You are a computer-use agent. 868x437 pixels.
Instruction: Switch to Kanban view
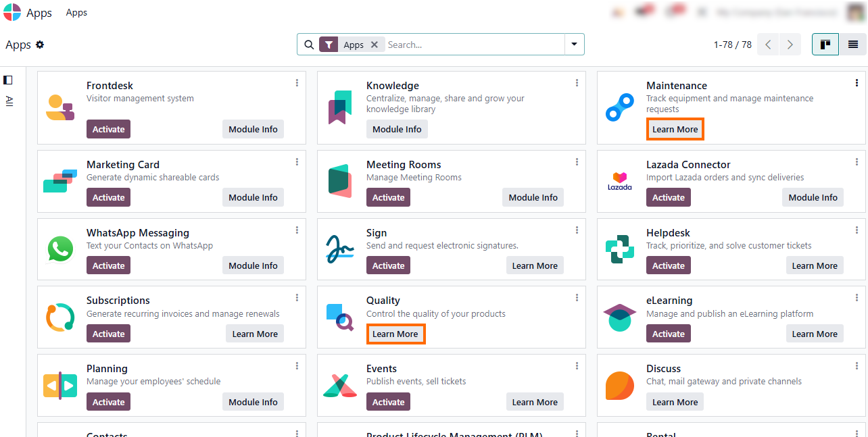(x=825, y=45)
